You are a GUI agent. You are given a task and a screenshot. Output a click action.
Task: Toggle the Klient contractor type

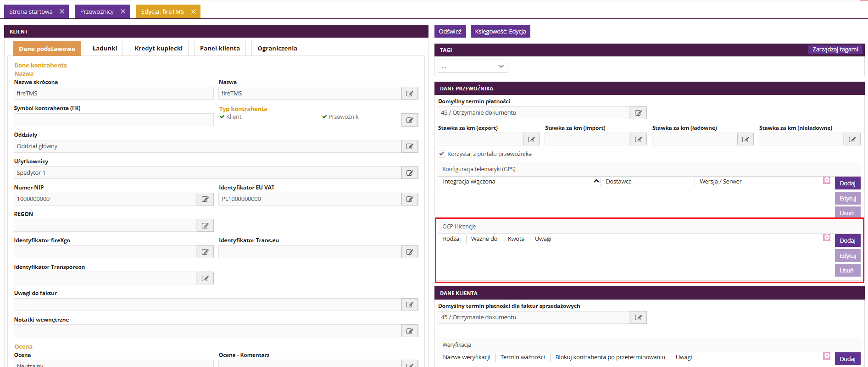[x=231, y=117]
